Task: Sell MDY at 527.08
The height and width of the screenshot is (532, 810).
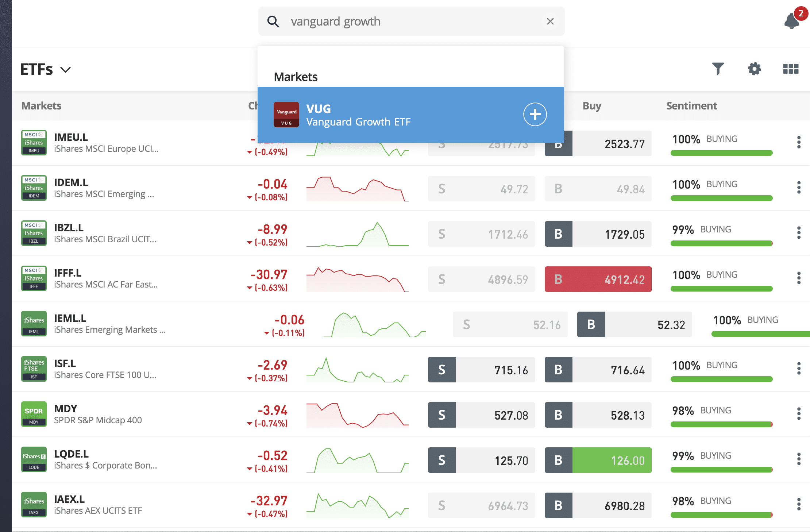Action: tap(482, 415)
